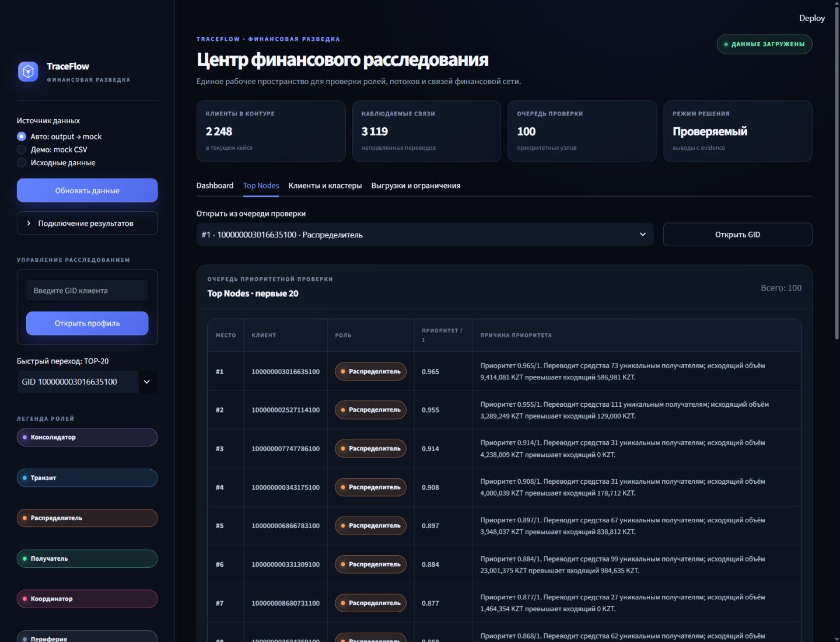This screenshot has height=642, width=840.
Task: Switch to the Top Nodes tab
Action: coord(261,186)
